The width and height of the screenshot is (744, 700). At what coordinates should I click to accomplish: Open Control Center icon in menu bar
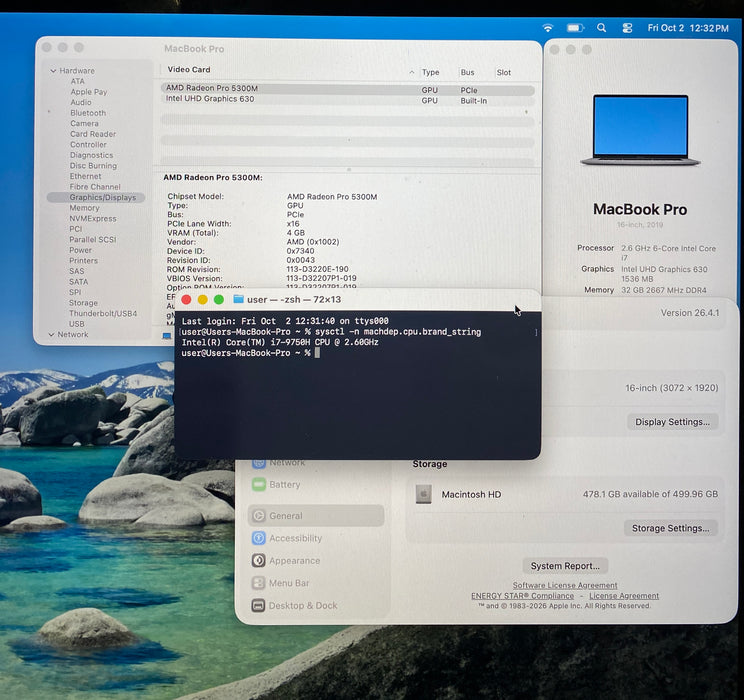click(627, 28)
